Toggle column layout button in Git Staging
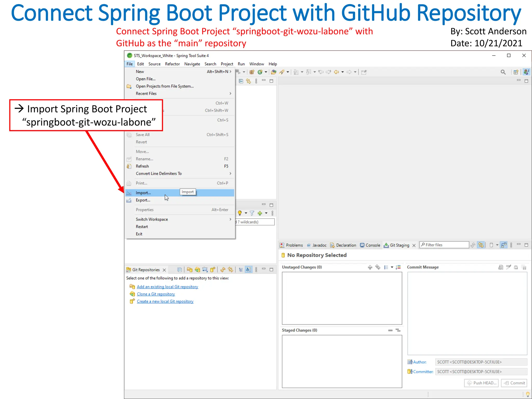 (x=504, y=245)
